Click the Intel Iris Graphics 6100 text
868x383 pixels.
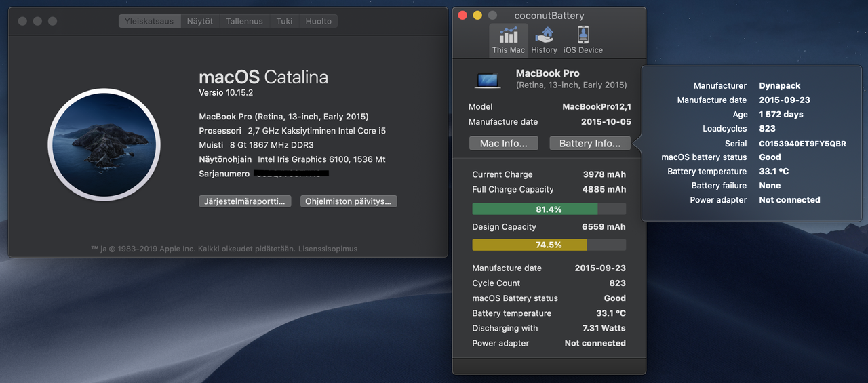click(321, 159)
